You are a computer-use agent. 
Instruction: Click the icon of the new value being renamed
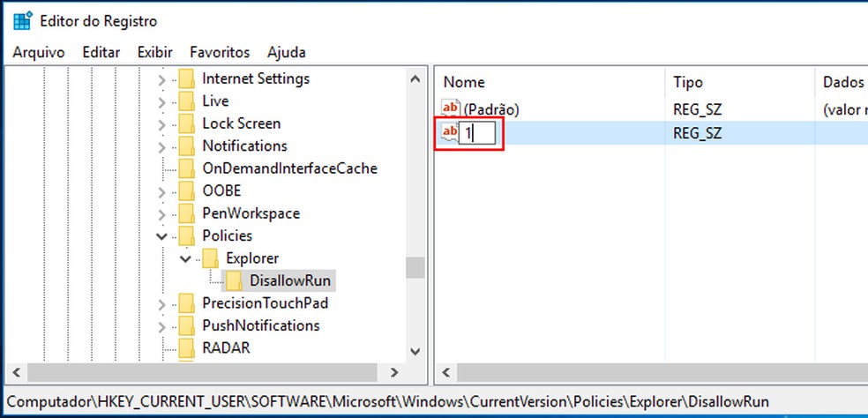coord(451,133)
